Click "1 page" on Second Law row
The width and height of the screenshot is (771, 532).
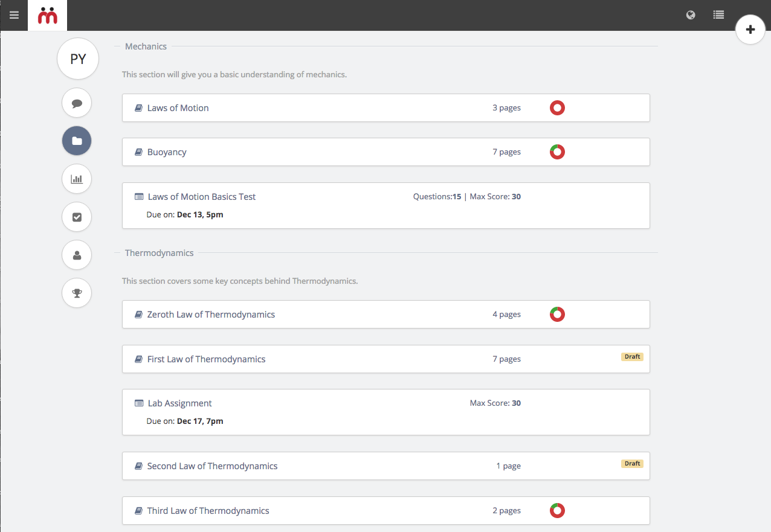pyautogui.click(x=509, y=466)
